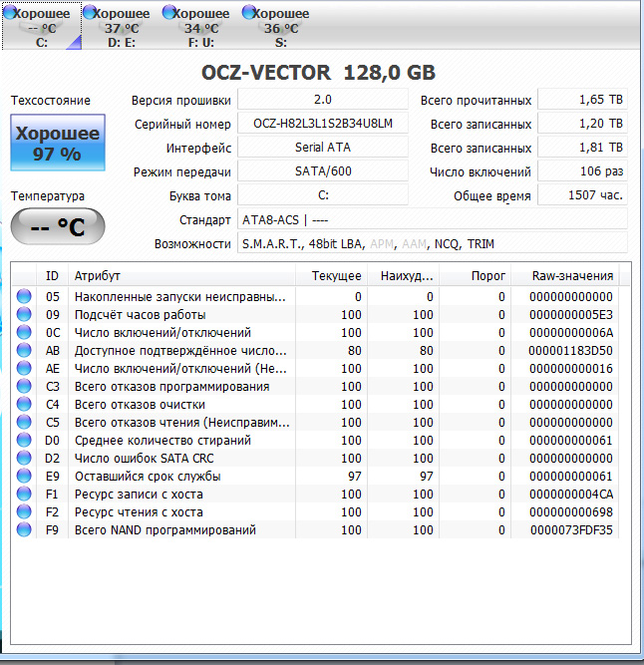644x665 pixels.
Task: Click the OCZ-VECTOR 128,0 GB title
Action: click(x=318, y=72)
